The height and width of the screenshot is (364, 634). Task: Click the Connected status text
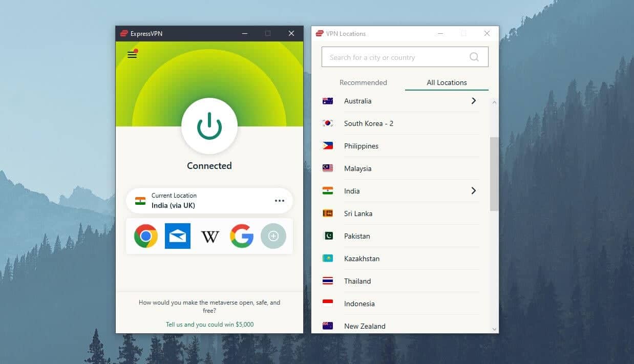pos(209,166)
